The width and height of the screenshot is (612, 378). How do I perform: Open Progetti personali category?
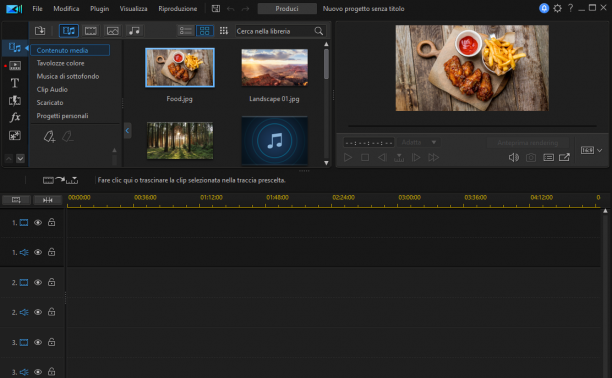[62, 116]
